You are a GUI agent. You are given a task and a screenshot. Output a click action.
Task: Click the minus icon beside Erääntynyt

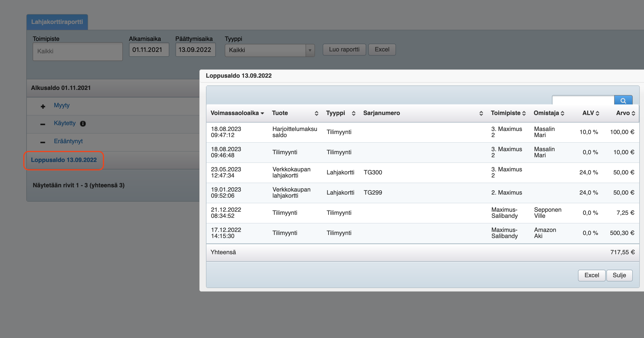tap(43, 142)
